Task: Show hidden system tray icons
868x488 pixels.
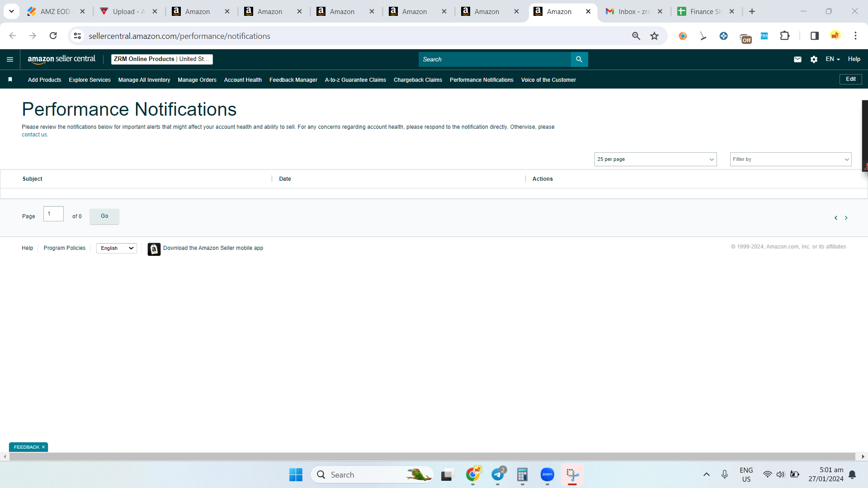Action: (x=707, y=474)
